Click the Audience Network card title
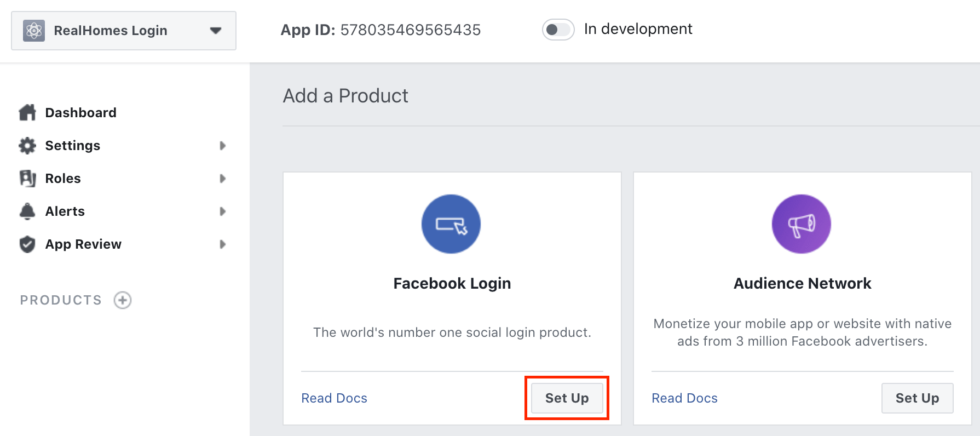This screenshot has width=980, height=436. 803,283
